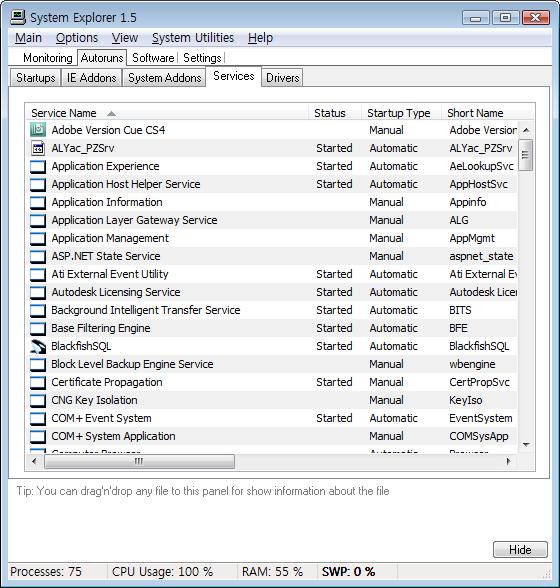Sort by the Startup Type column header
This screenshot has height=588, width=560.
click(401, 113)
